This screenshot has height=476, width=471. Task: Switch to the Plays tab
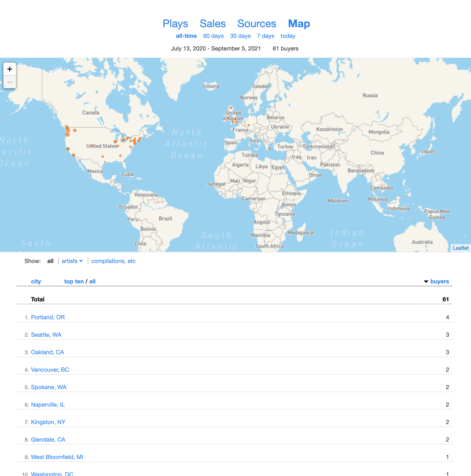click(175, 24)
